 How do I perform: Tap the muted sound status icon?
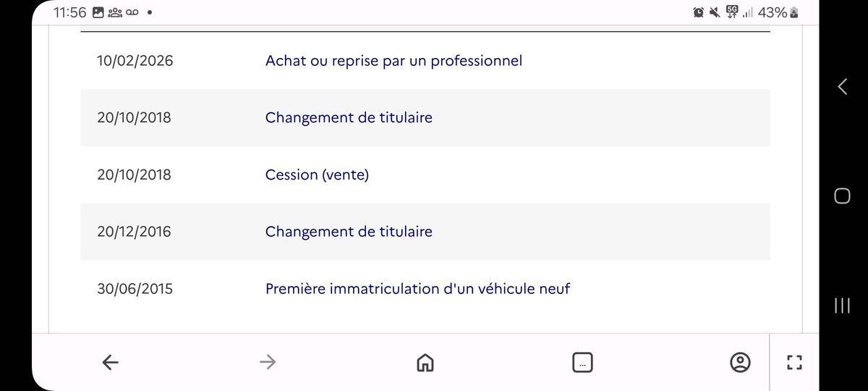pos(715,12)
